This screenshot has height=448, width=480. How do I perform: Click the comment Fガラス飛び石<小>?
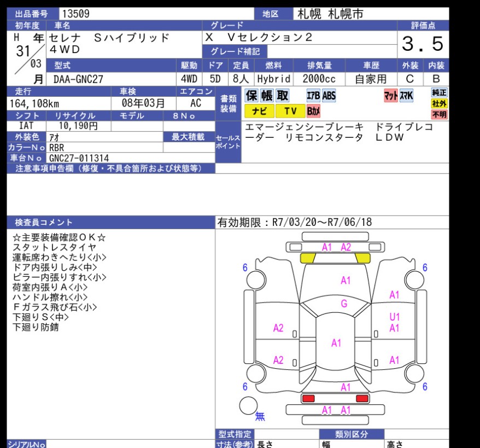pyautogui.click(x=55, y=307)
